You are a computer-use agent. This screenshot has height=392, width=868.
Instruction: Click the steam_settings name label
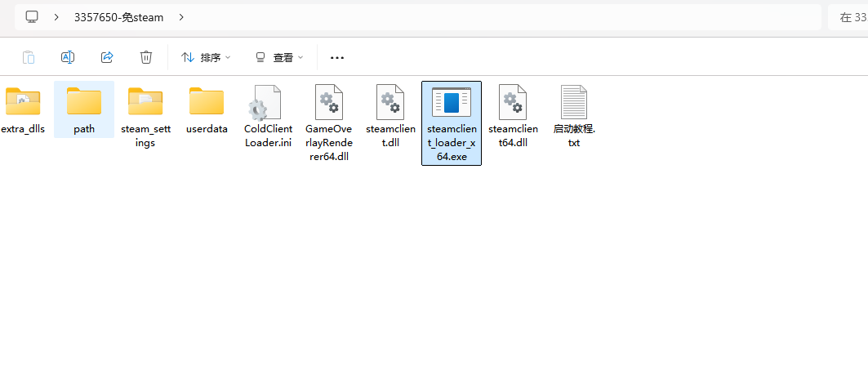point(145,136)
